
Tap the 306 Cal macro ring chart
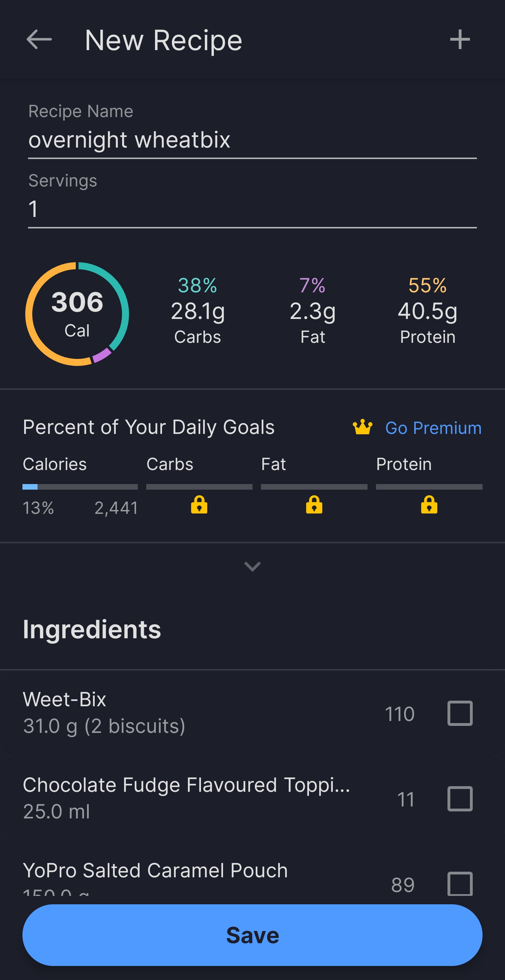[77, 314]
